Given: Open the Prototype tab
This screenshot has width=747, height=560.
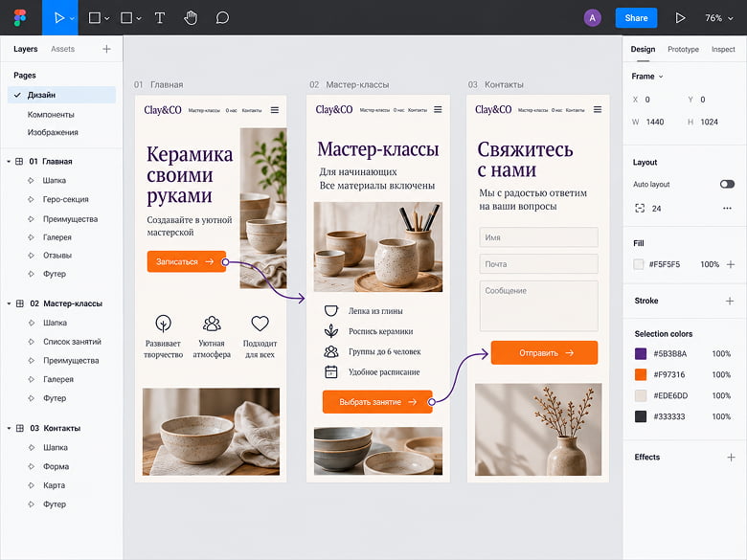Looking at the screenshot, I should 683,50.
